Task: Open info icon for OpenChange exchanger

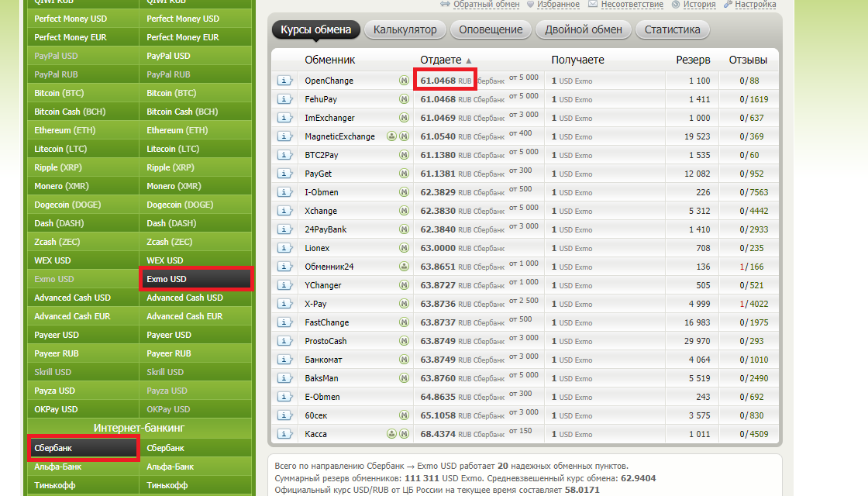Action: 284,81
